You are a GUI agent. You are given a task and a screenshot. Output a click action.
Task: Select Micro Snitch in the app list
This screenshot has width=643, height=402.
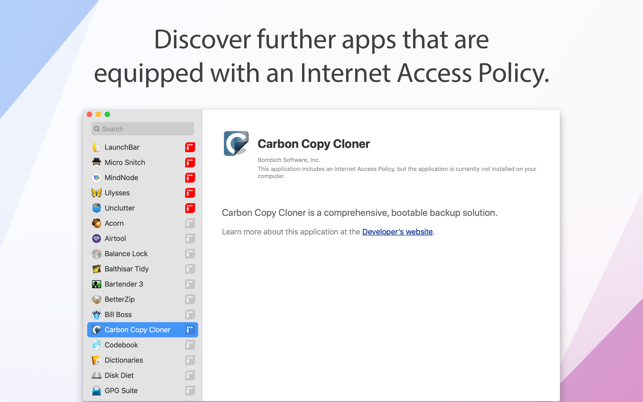coord(142,162)
